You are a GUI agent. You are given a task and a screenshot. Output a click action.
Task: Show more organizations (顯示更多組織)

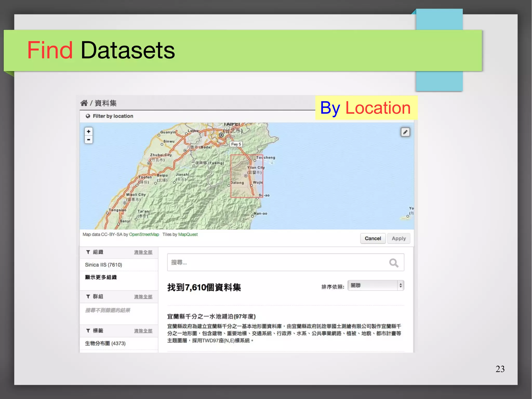pyautogui.click(x=101, y=277)
